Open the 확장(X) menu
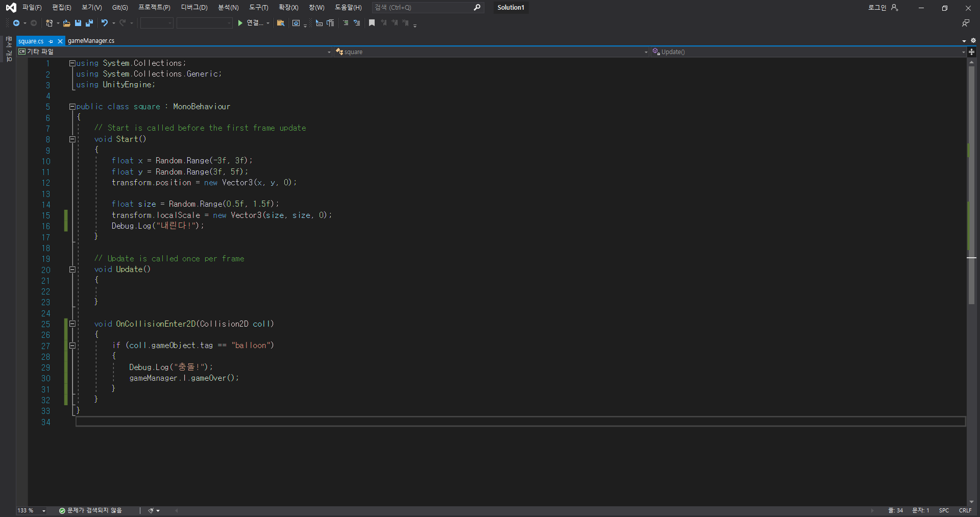This screenshot has height=517, width=980. coord(288,7)
